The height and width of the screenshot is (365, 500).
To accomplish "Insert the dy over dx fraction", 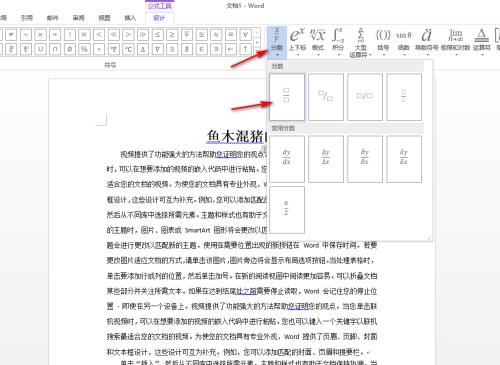I will [x=287, y=159].
